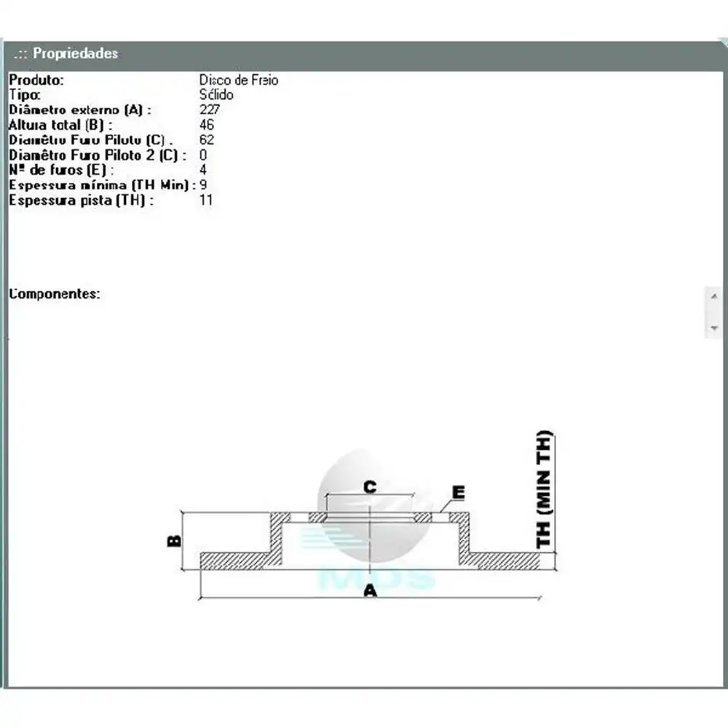Click dimension label B in the diagram
The height and width of the screenshot is (728, 728).
tap(175, 541)
